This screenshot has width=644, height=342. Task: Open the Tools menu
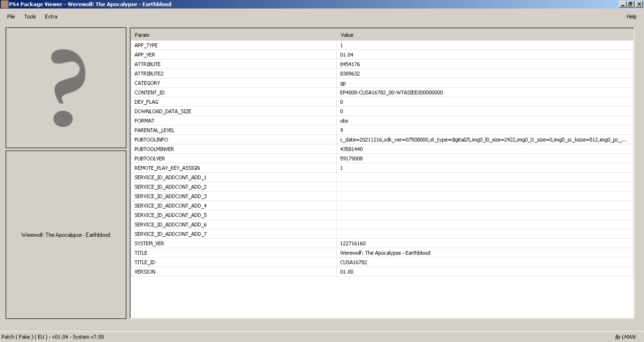coord(30,17)
